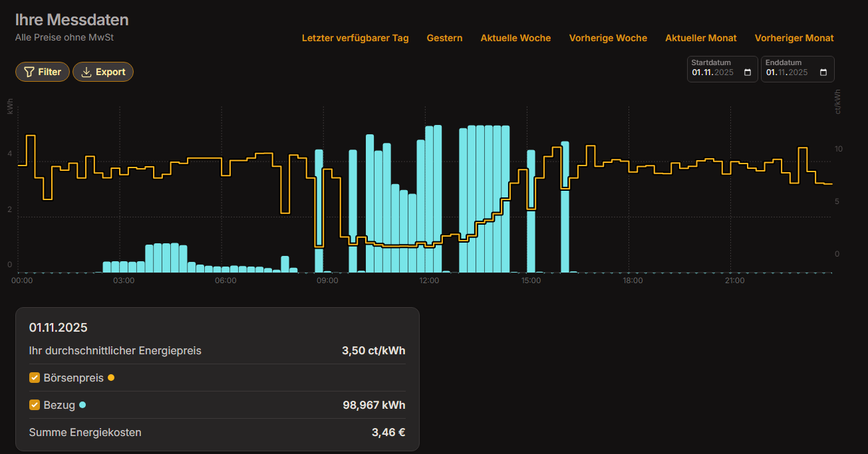
Task: Select 'Letzter verfügbarer Tag' range
Action: point(355,38)
